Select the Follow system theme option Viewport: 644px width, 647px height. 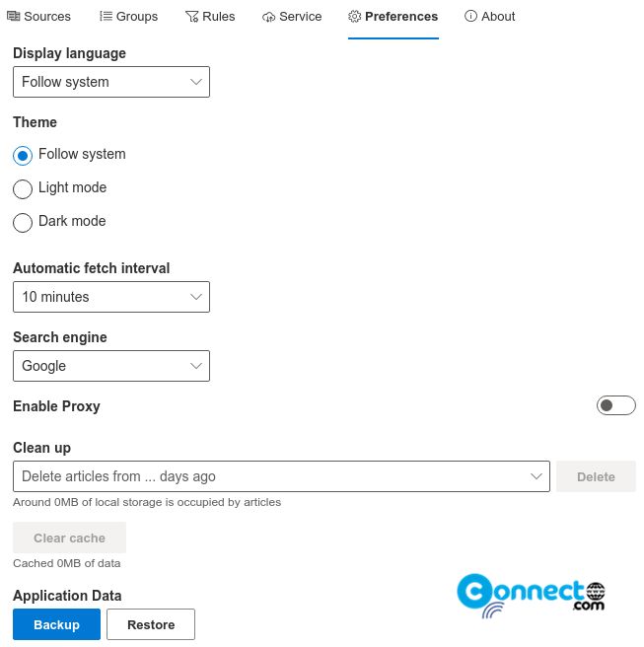23,156
